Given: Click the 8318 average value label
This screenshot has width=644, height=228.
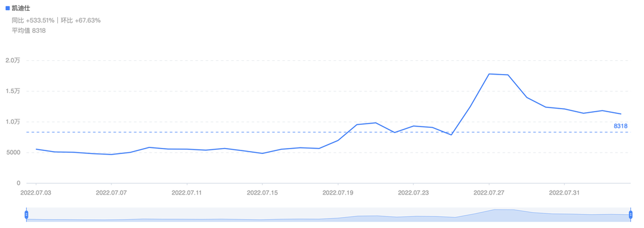Looking at the screenshot, I should (x=621, y=126).
